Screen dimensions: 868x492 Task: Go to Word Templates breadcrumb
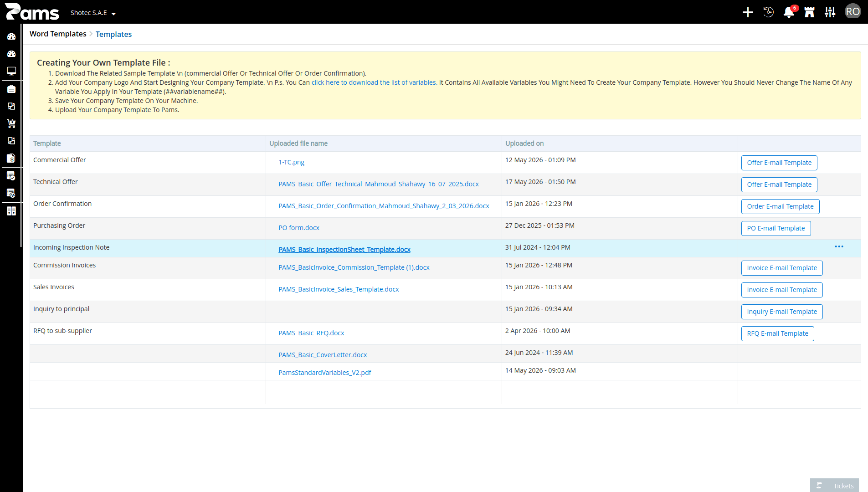58,34
